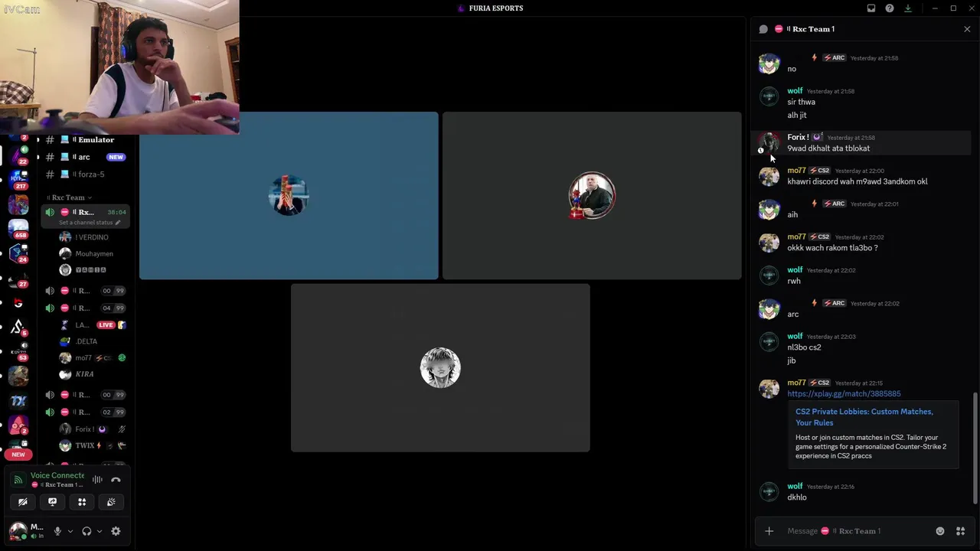Open server icon with 658 badge

(x=18, y=229)
